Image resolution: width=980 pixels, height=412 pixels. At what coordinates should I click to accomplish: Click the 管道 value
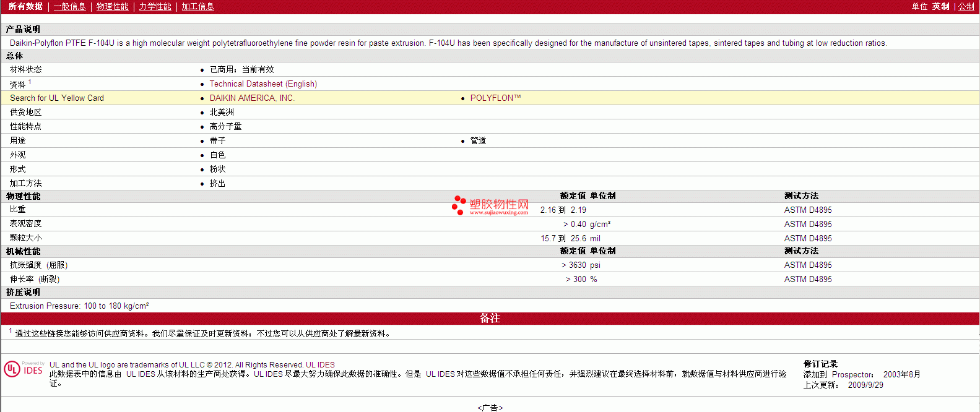point(478,140)
